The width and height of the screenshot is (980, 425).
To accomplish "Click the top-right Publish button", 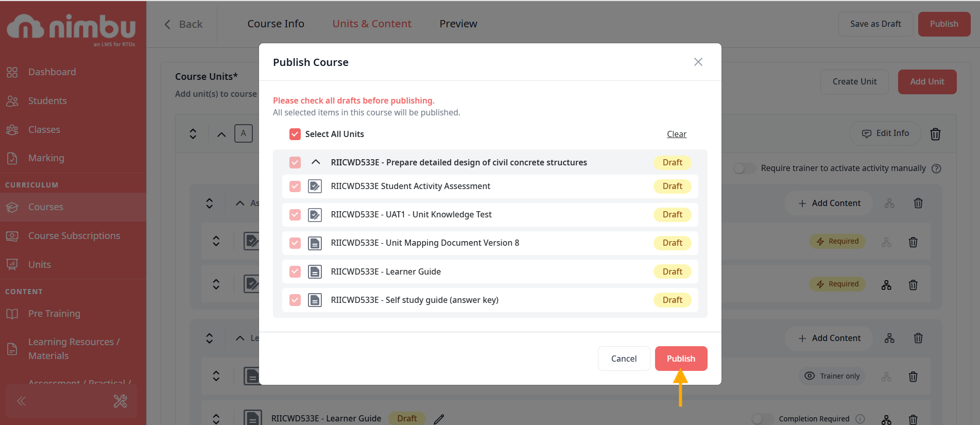I will tap(944, 24).
